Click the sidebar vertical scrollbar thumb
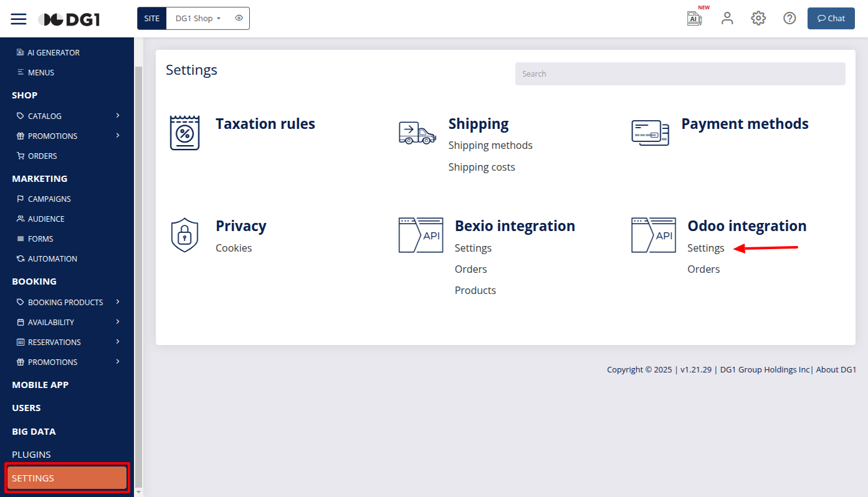 (138, 276)
